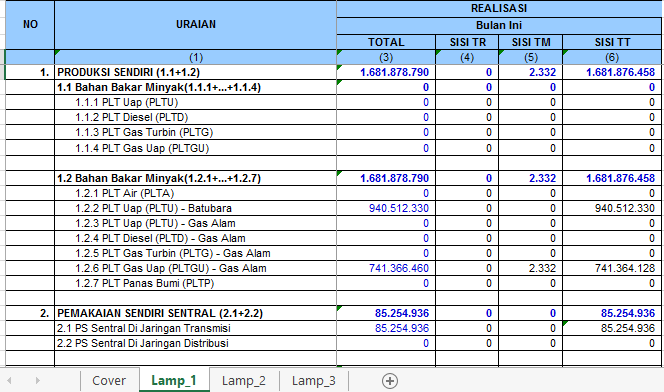Click PEMAKAIAN SENDIRI SENTRAL (2.1+2.2) cell
Viewport: 664px width, 392px height.
click(x=196, y=313)
